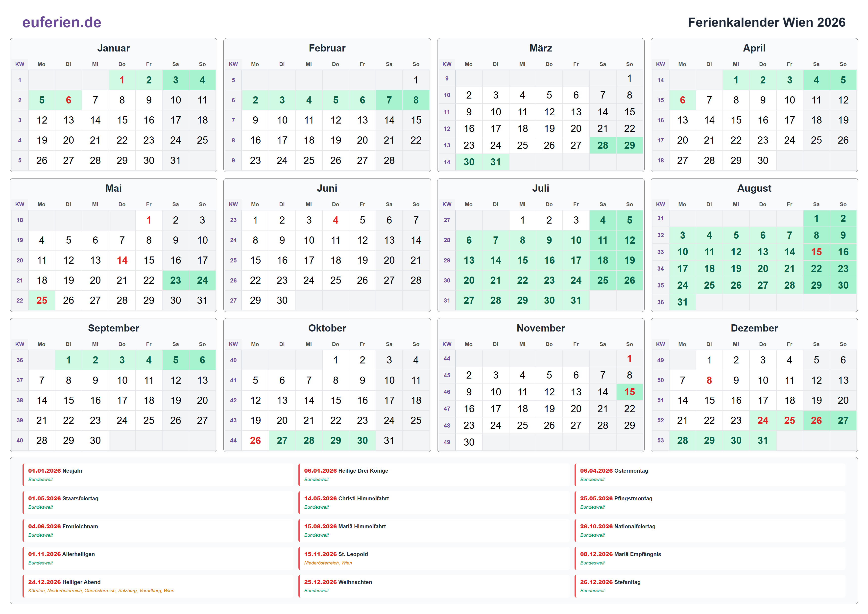Click December 31 highlighted date
The height and width of the screenshot is (614, 868).
click(763, 440)
